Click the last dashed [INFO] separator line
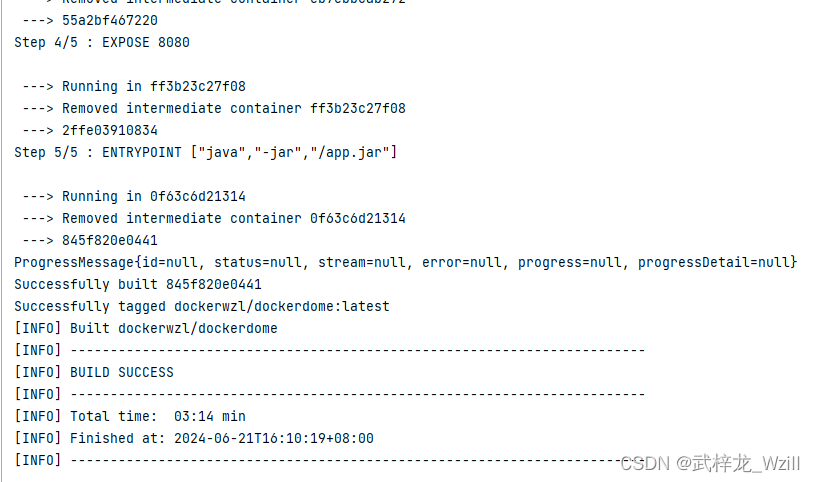 pos(330,460)
